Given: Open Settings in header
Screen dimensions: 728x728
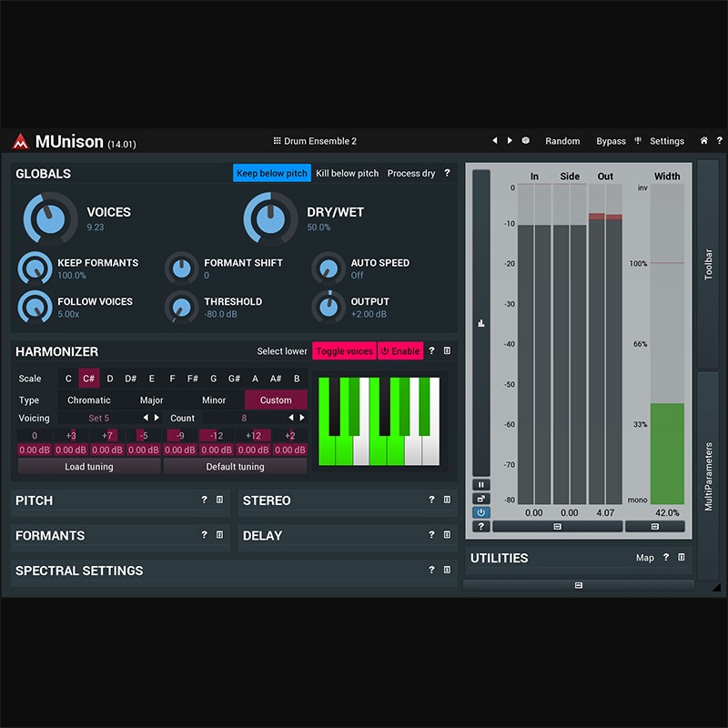Looking at the screenshot, I should click(667, 141).
